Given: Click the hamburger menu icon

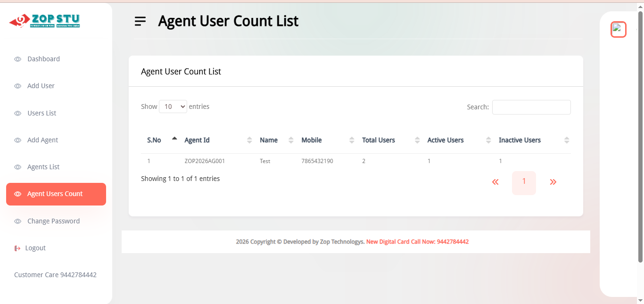Looking at the screenshot, I should pos(140,21).
